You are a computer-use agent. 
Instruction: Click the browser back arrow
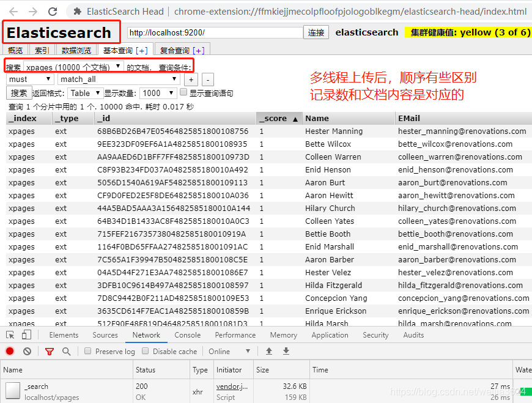coord(13,12)
